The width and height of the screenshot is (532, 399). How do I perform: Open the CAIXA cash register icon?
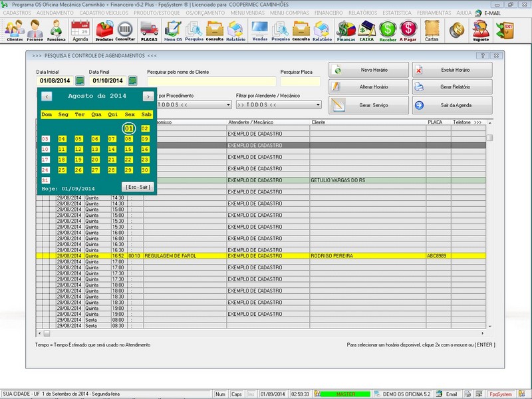tap(366, 31)
